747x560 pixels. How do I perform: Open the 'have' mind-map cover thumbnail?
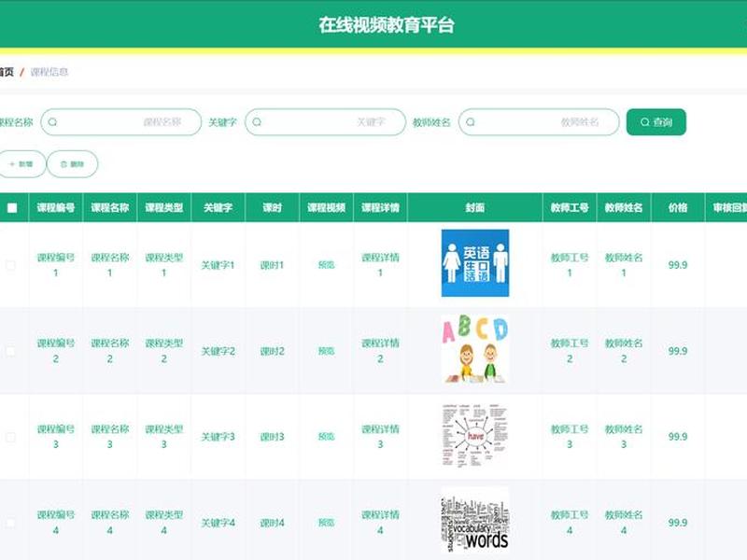point(475,435)
